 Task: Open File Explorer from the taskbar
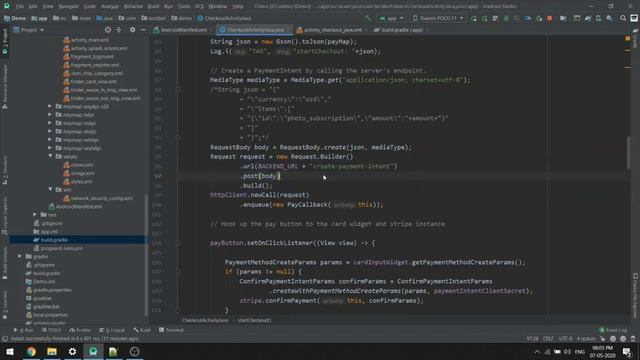point(52,351)
